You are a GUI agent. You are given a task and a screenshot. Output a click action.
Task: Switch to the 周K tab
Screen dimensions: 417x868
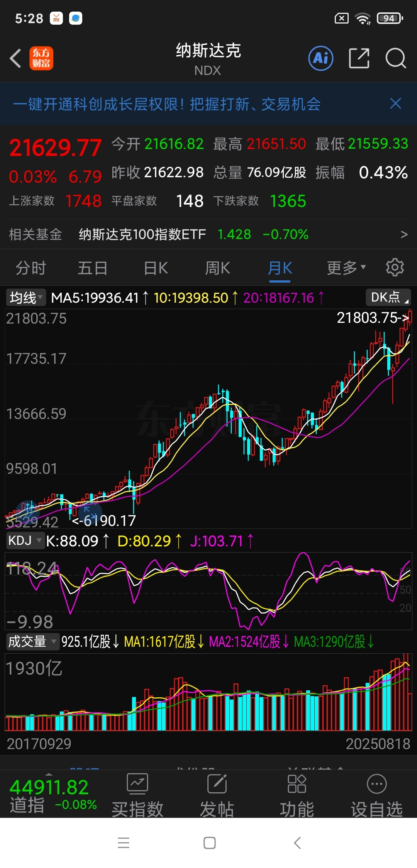click(217, 268)
